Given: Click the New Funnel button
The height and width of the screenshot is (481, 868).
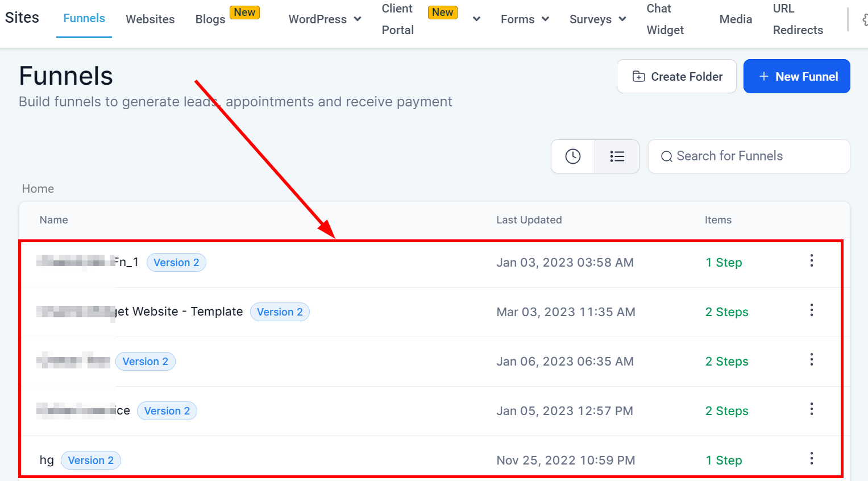Looking at the screenshot, I should (x=796, y=77).
